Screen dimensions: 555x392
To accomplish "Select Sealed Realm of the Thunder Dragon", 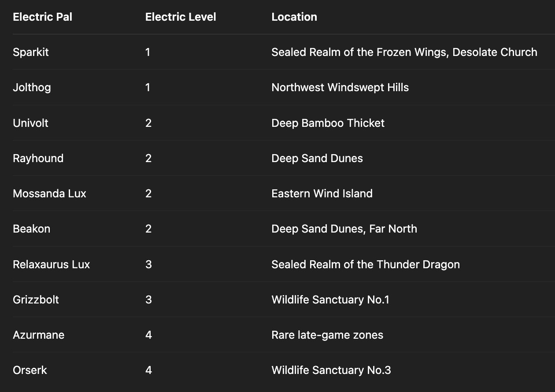I will click(366, 264).
